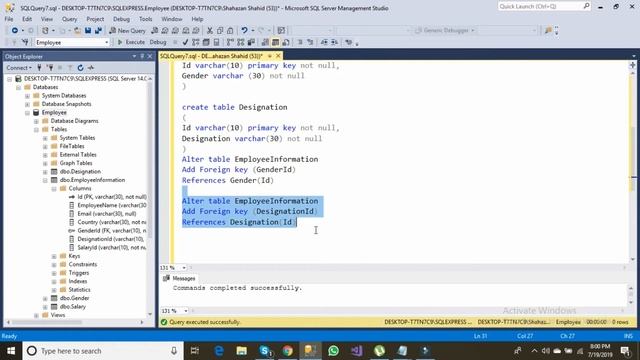Select the GenderId column row
The height and width of the screenshot is (360, 640).
112,231
